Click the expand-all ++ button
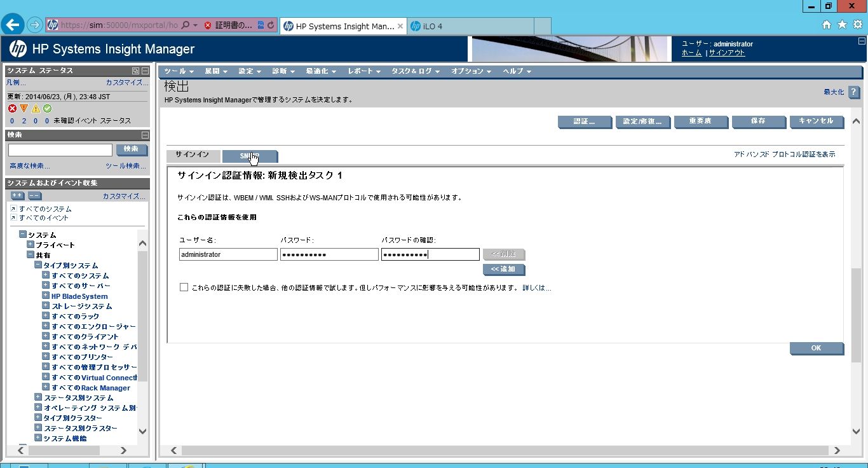 pos(17,196)
